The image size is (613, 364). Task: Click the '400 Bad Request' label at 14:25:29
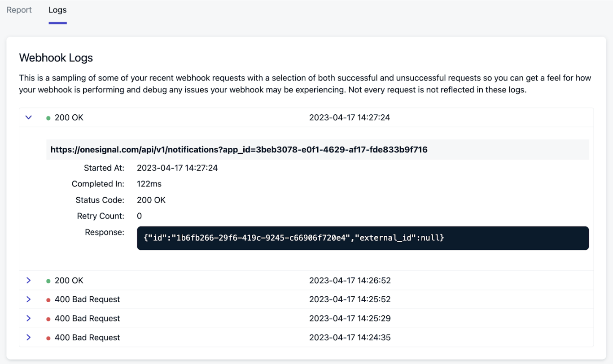(x=88, y=319)
